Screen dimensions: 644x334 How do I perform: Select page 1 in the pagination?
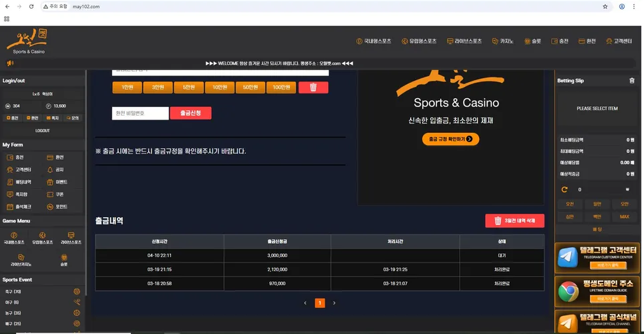pyautogui.click(x=319, y=303)
